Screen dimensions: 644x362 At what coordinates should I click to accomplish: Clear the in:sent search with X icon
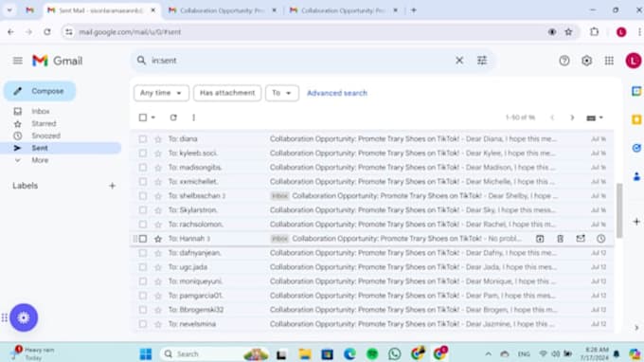[x=459, y=61]
